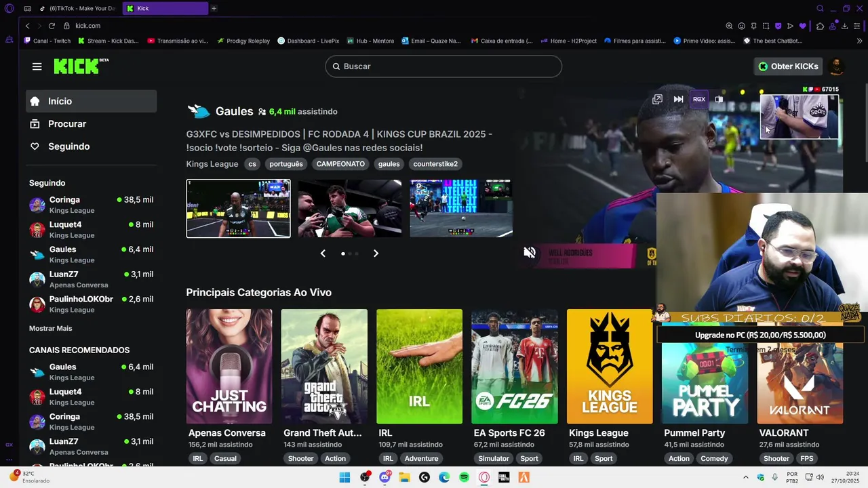Open Discord from the taskbar

[385, 477]
